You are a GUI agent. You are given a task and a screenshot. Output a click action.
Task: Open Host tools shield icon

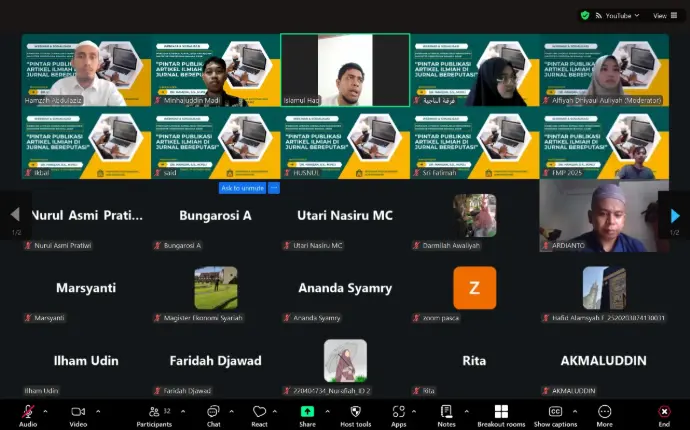point(355,411)
